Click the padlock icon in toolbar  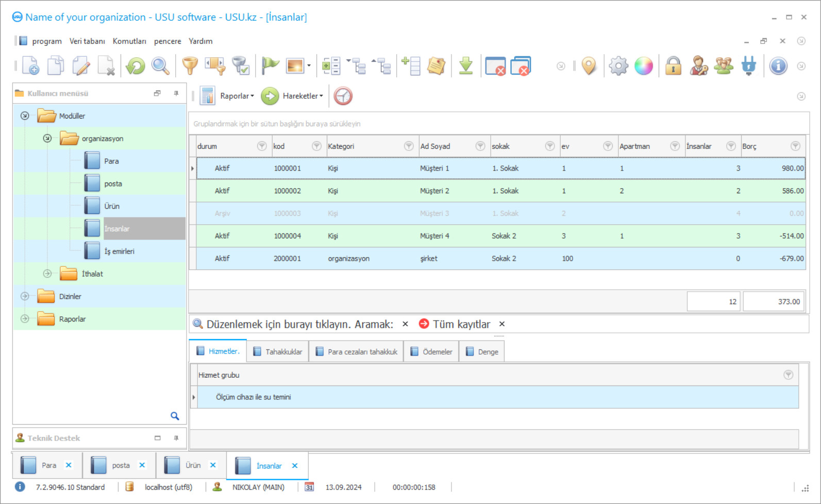[673, 66]
